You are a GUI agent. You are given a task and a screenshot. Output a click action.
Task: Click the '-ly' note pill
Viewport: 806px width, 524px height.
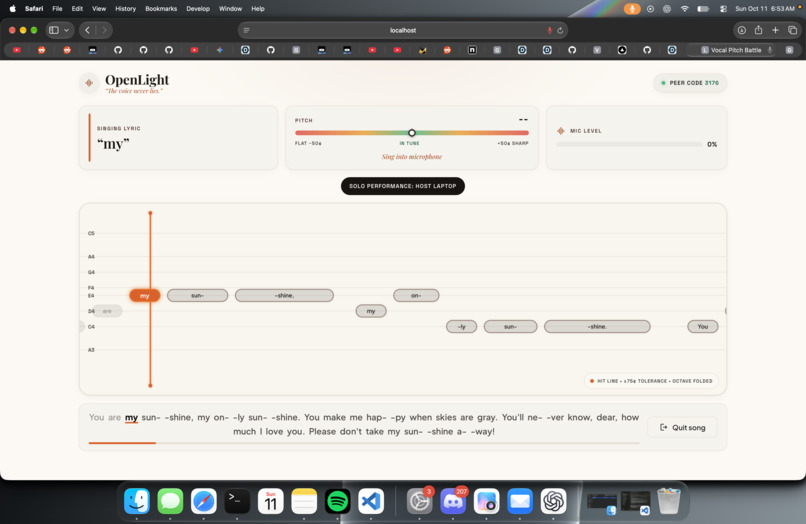tap(462, 327)
